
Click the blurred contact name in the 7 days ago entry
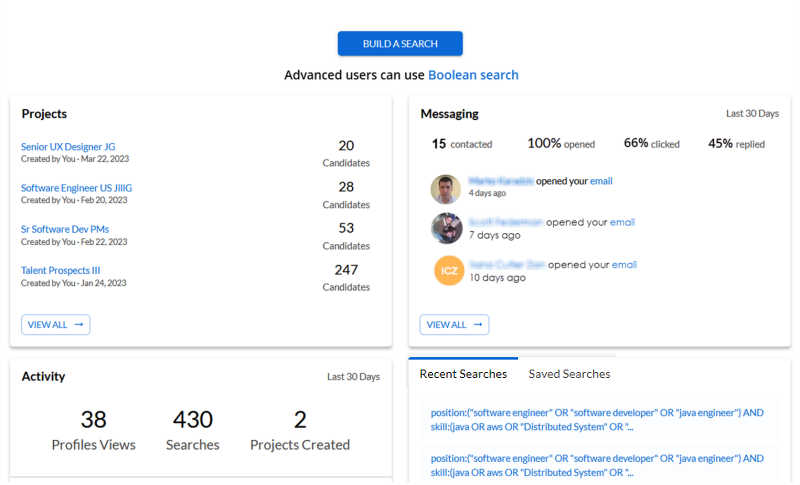coord(506,222)
